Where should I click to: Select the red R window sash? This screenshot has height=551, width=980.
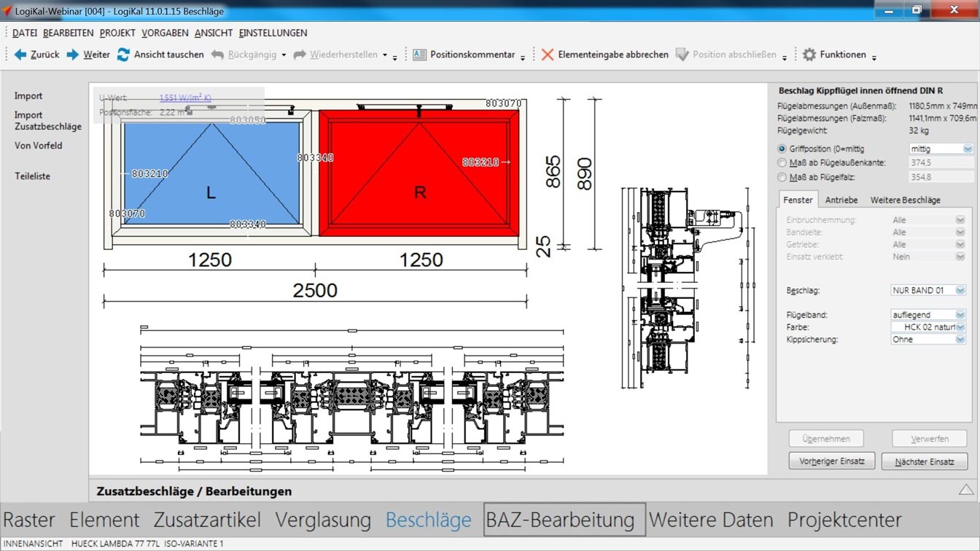pos(419,175)
